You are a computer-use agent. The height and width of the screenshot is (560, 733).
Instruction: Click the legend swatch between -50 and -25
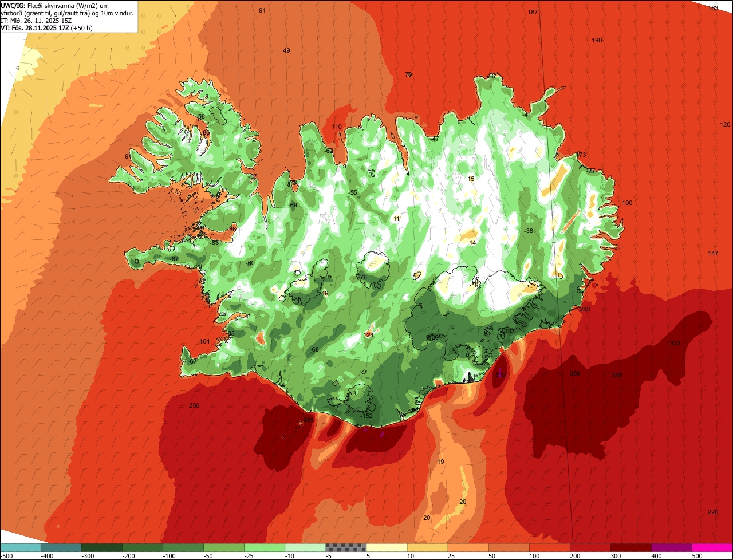pyautogui.click(x=224, y=547)
